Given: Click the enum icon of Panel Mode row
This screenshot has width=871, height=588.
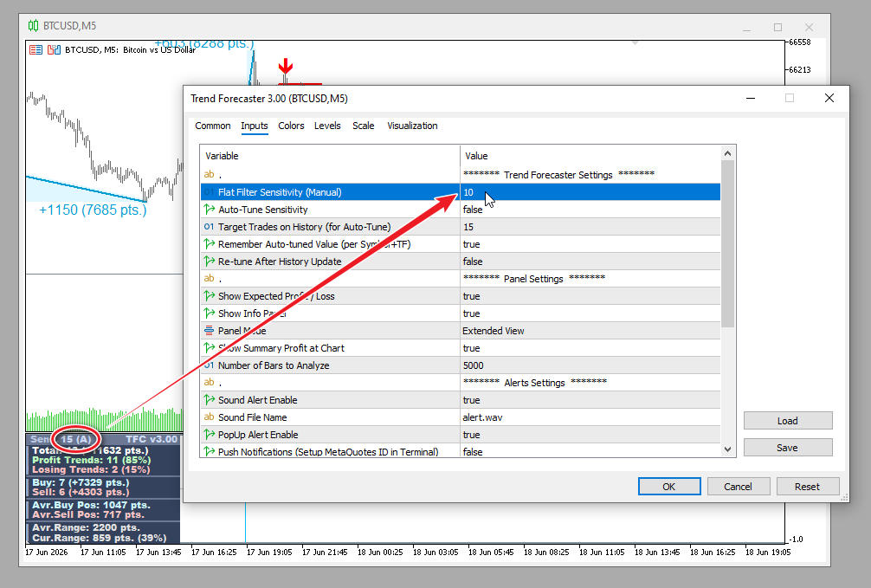Looking at the screenshot, I should pos(209,331).
